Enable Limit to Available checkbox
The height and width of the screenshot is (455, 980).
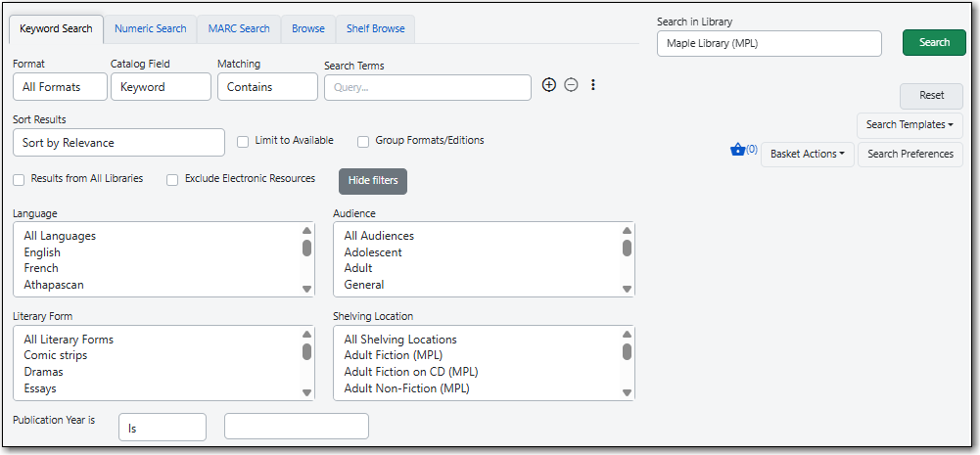pos(243,142)
